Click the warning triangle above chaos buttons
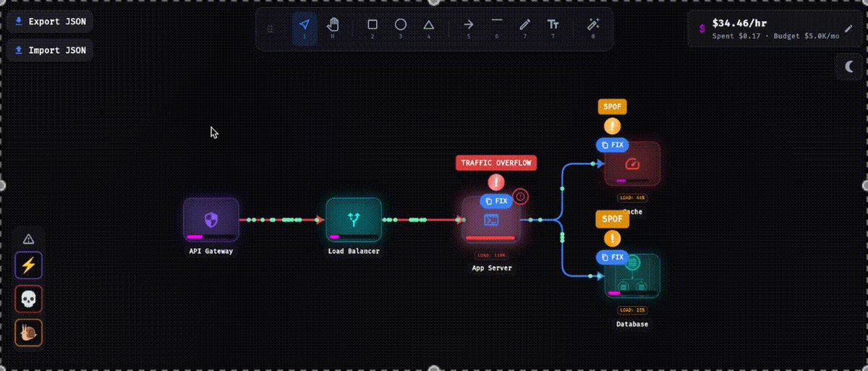This screenshot has width=868, height=371. tap(29, 239)
